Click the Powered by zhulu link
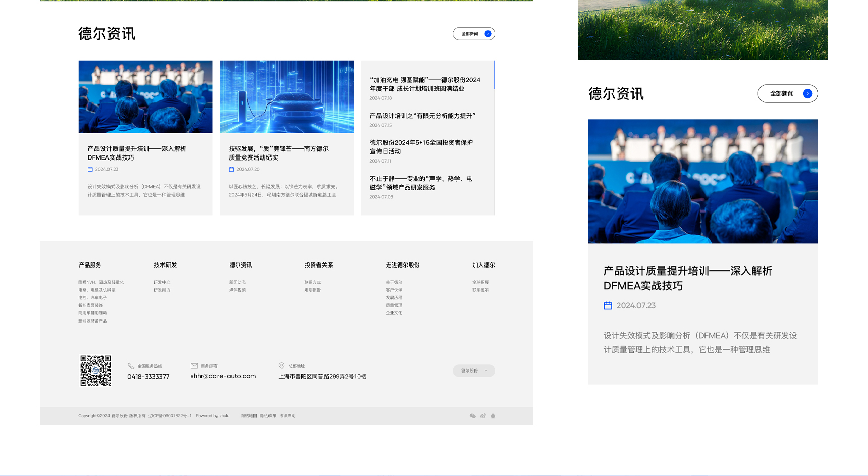The height and width of the screenshot is (476, 868). 212,416
